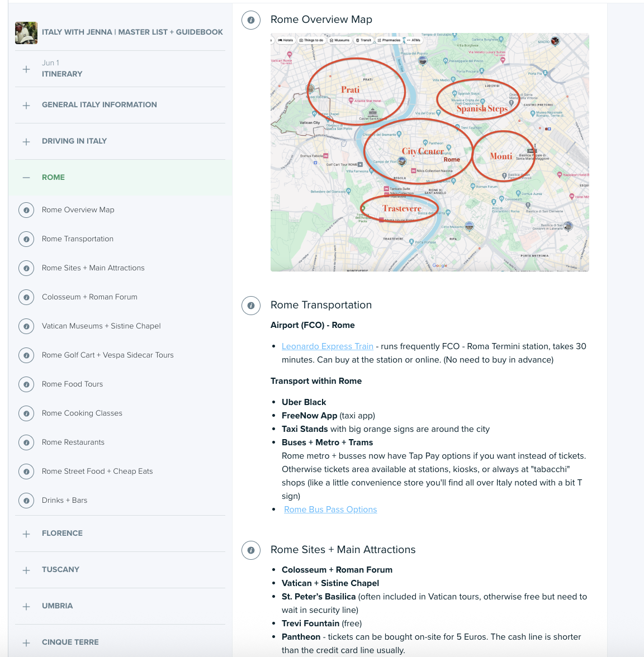This screenshot has height=657, width=644.
Task: Click the Uber Black list item
Action: pos(304,402)
